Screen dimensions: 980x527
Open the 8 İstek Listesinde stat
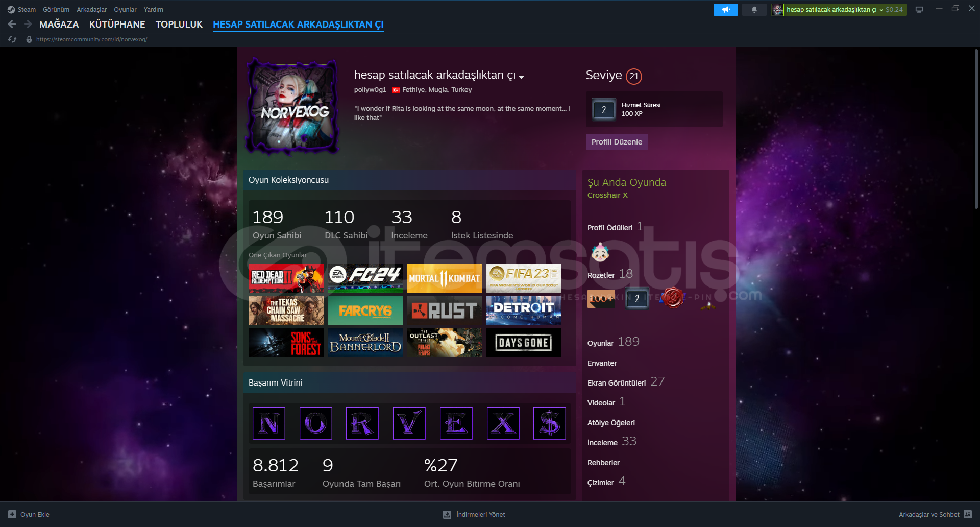[x=482, y=224]
